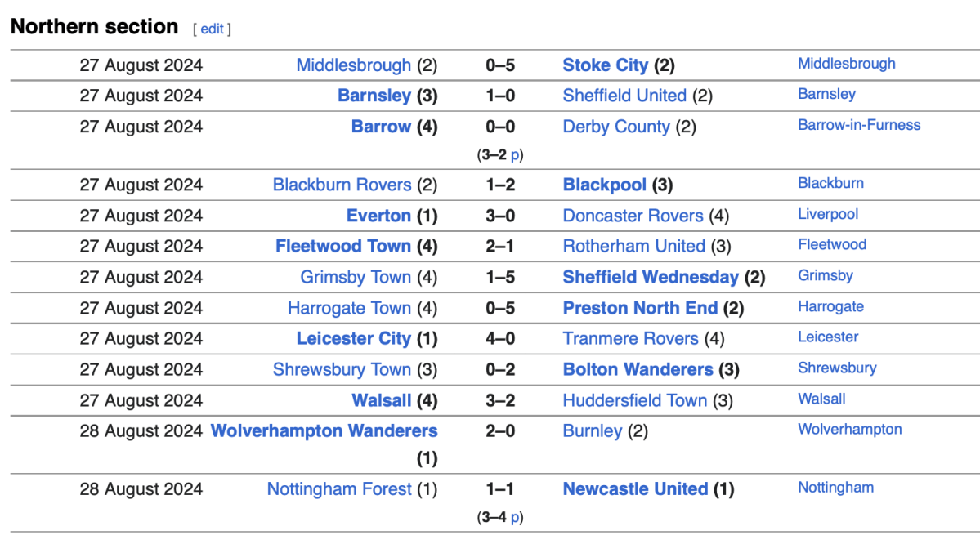The width and height of the screenshot is (980, 544).
Task: Click the Blackpool team link
Action: (x=604, y=185)
